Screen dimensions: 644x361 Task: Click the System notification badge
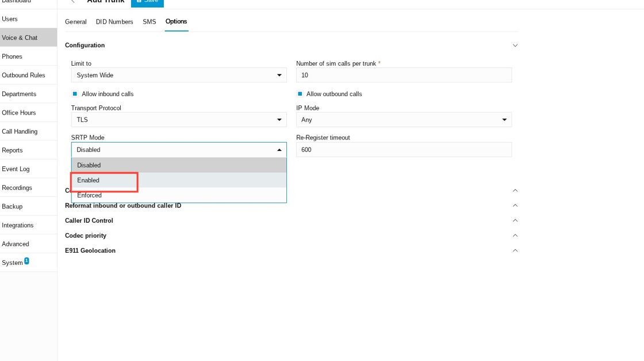26,261
